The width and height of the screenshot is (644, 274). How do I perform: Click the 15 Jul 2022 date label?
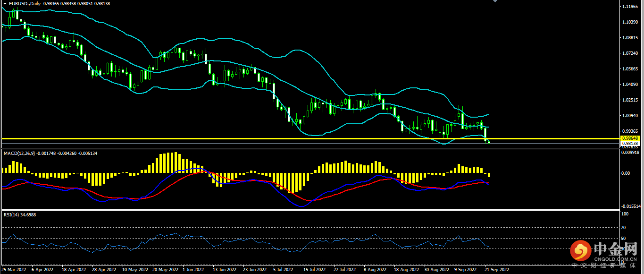click(314, 270)
